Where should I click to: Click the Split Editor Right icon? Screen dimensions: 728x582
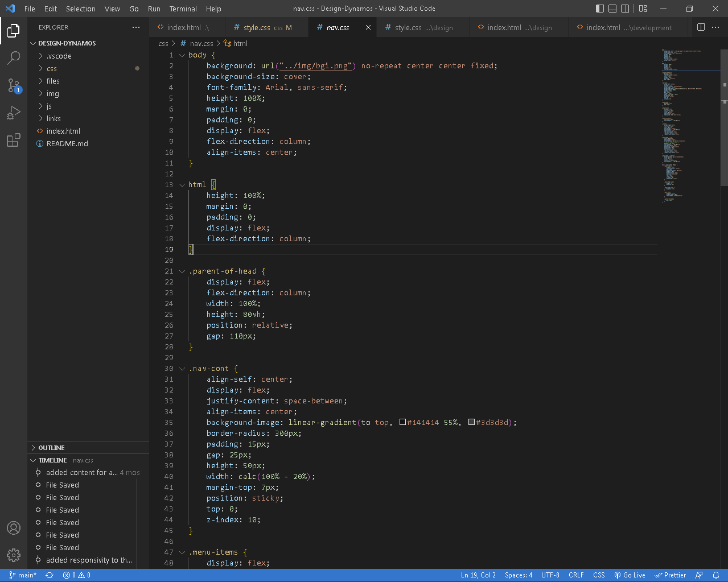coord(701,27)
